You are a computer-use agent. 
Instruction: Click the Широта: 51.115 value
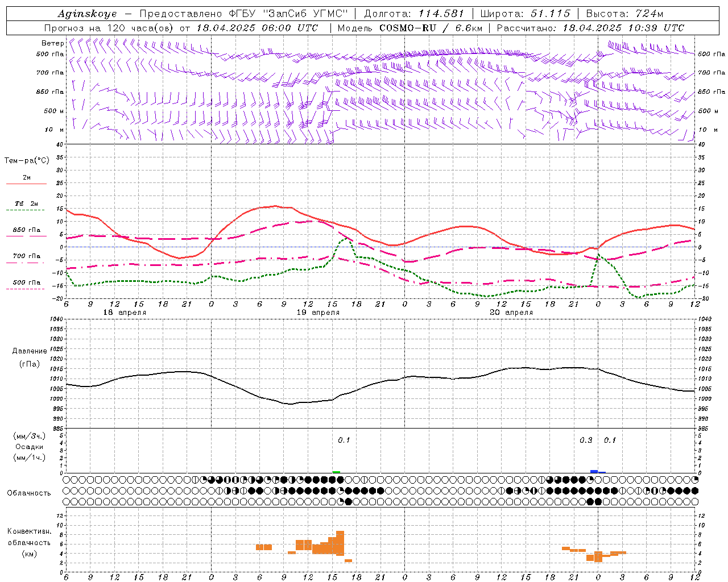point(526,14)
